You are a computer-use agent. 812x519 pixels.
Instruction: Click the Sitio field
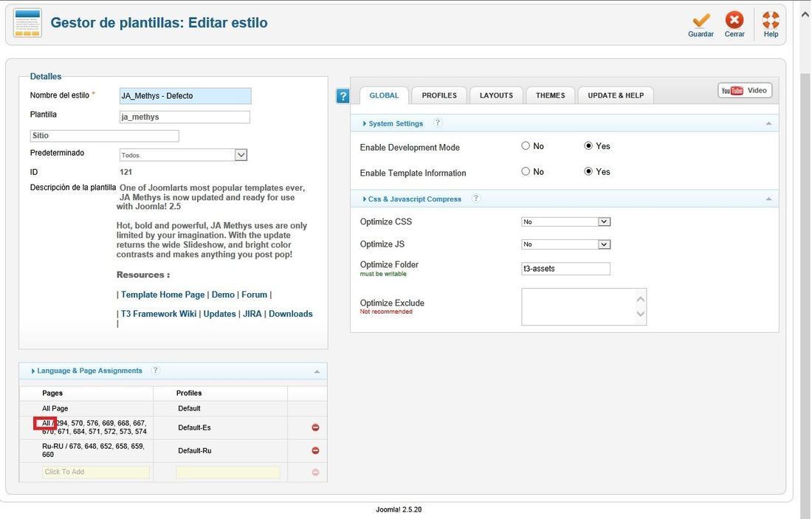(105, 136)
